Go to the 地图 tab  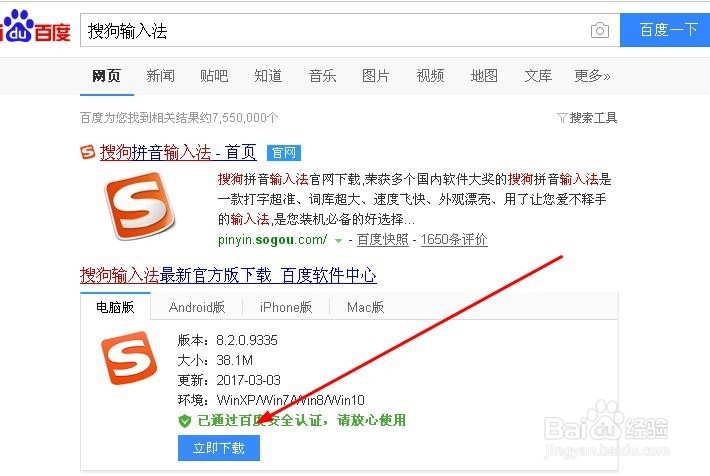484,76
